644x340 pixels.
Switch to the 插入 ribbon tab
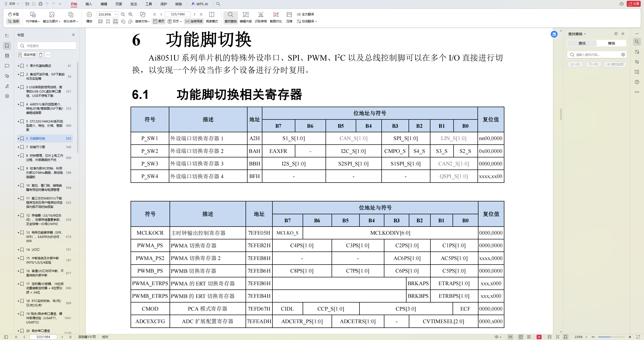[x=88, y=4]
